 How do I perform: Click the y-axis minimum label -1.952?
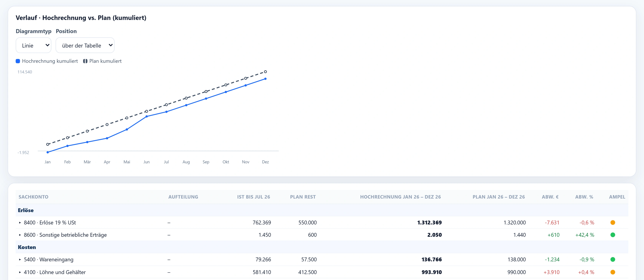pos(23,152)
